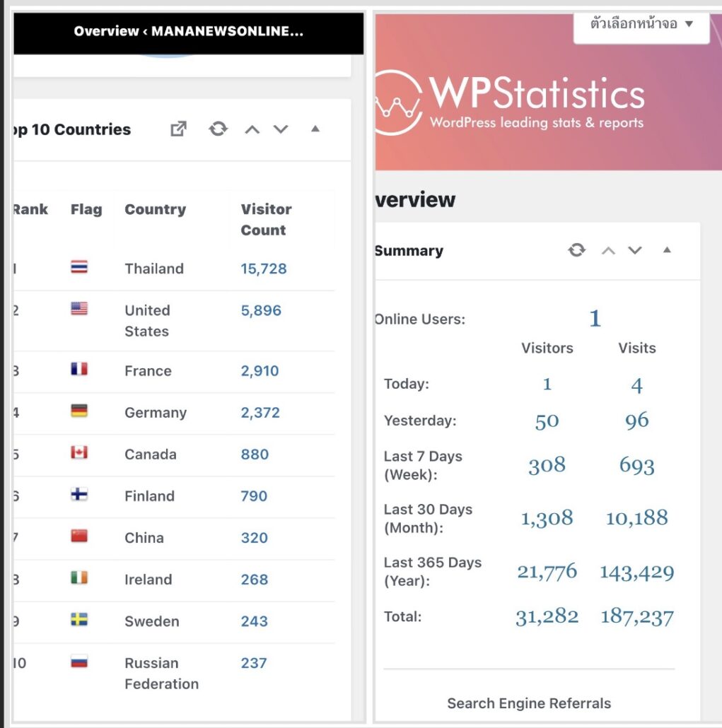Open last 7 days visits 693
The width and height of the screenshot is (722, 728).
coord(636,465)
